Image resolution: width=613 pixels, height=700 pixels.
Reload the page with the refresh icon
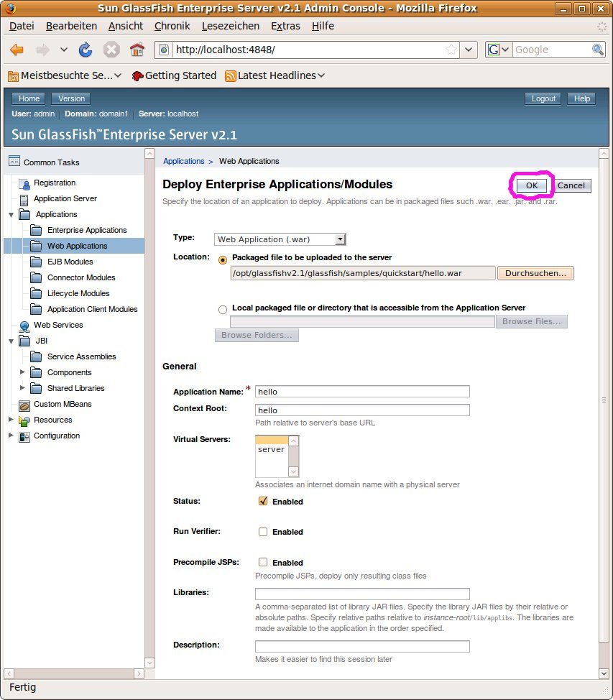(x=86, y=50)
